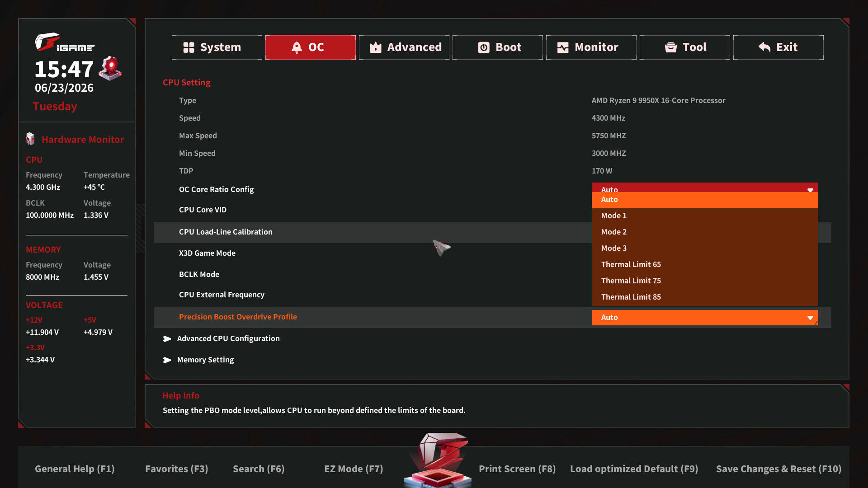Switch to the Advanced tab

click(x=404, y=47)
